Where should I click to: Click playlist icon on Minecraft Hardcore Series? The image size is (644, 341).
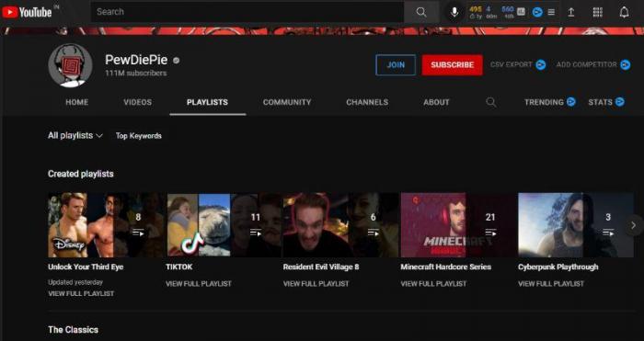(x=490, y=233)
